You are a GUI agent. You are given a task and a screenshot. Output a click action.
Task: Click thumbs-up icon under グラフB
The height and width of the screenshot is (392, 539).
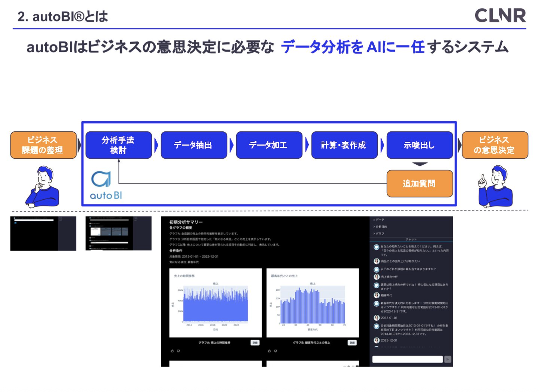click(269, 351)
